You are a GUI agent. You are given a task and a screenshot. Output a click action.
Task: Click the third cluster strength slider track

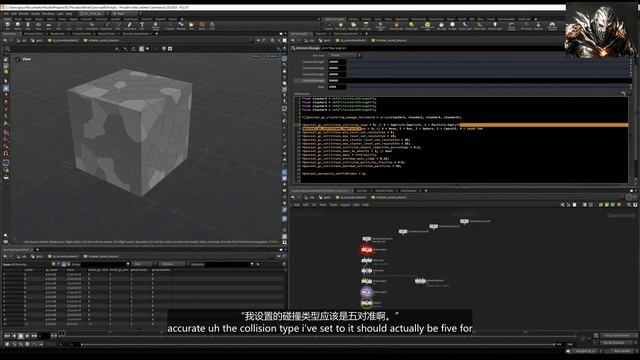pyautogui.click(x=488, y=74)
